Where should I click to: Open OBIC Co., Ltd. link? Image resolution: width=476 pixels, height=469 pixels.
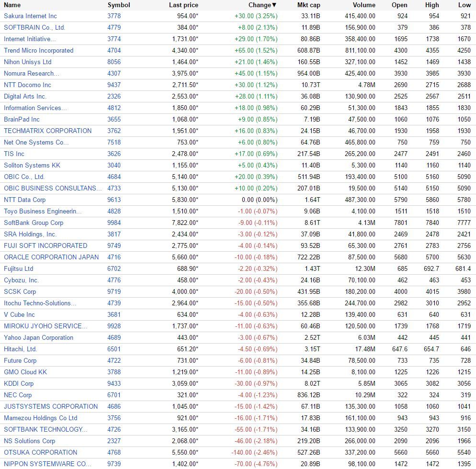24,177
